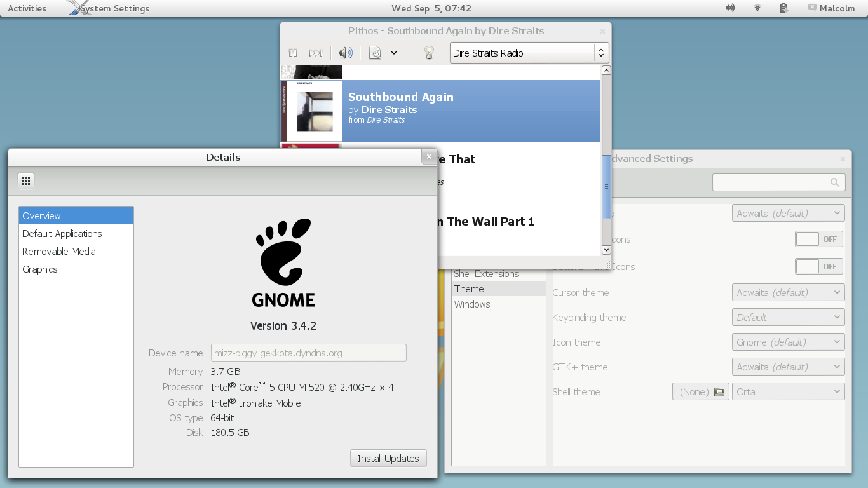The width and height of the screenshot is (868, 488).
Task: Select the Southbound Again song title
Action: 401,97
